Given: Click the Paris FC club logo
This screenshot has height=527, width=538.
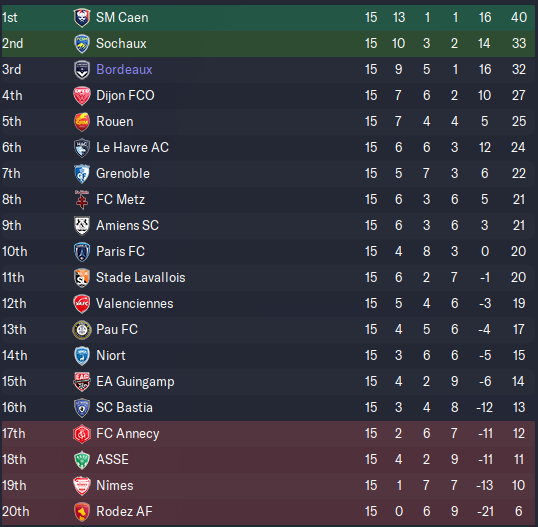Looking at the screenshot, I should point(82,252).
